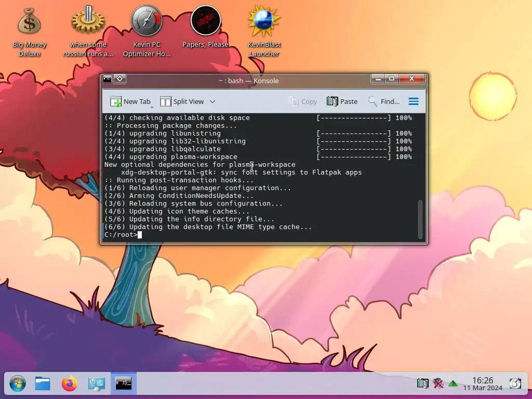Click ':: Running post-transaction hooks...' line
The image size is (532, 399).
(179, 180)
